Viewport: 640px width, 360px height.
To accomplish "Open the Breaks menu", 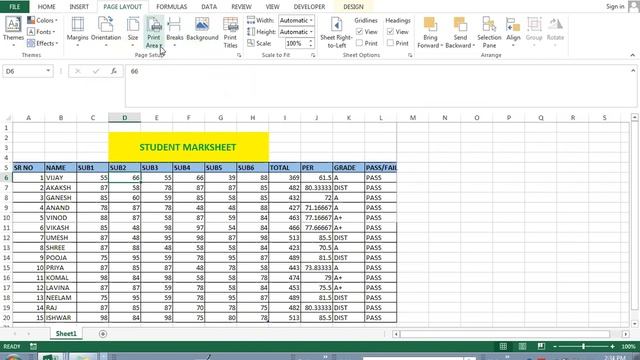I will click(175, 32).
